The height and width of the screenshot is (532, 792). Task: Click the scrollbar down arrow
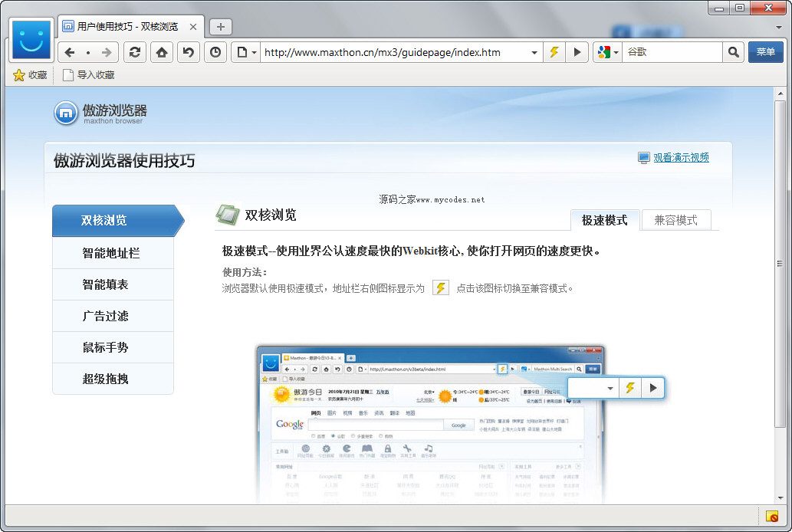[780, 498]
